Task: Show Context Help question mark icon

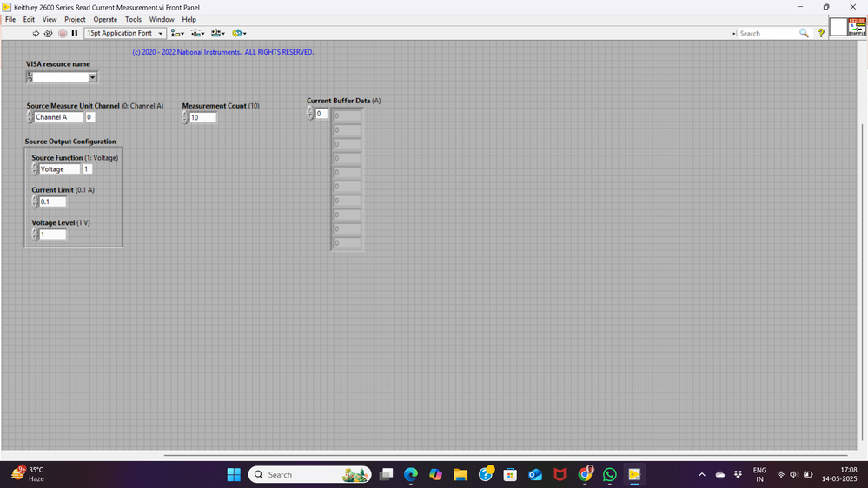Action: (x=821, y=33)
